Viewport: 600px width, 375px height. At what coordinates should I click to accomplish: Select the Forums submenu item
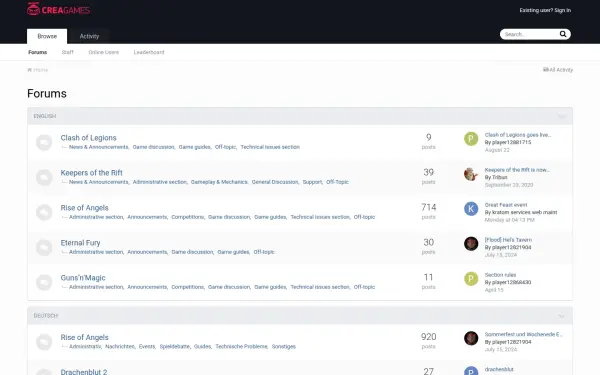point(38,52)
